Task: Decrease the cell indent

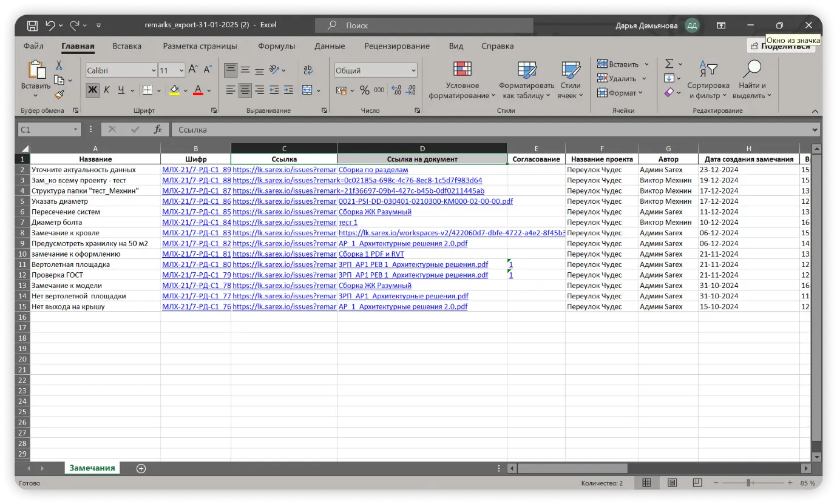Action: coord(274,90)
